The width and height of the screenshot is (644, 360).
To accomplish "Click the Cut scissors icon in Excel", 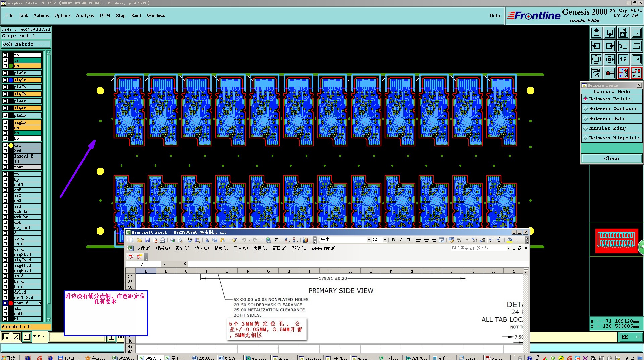I will (207, 240).
